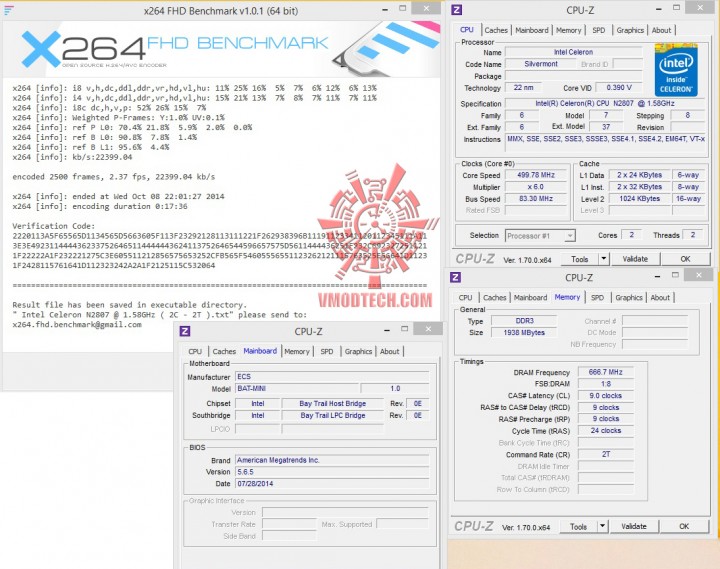Click the memory Type DDR3 field
Viewport: 720px width, 569px height.
[x=524, y=321]
